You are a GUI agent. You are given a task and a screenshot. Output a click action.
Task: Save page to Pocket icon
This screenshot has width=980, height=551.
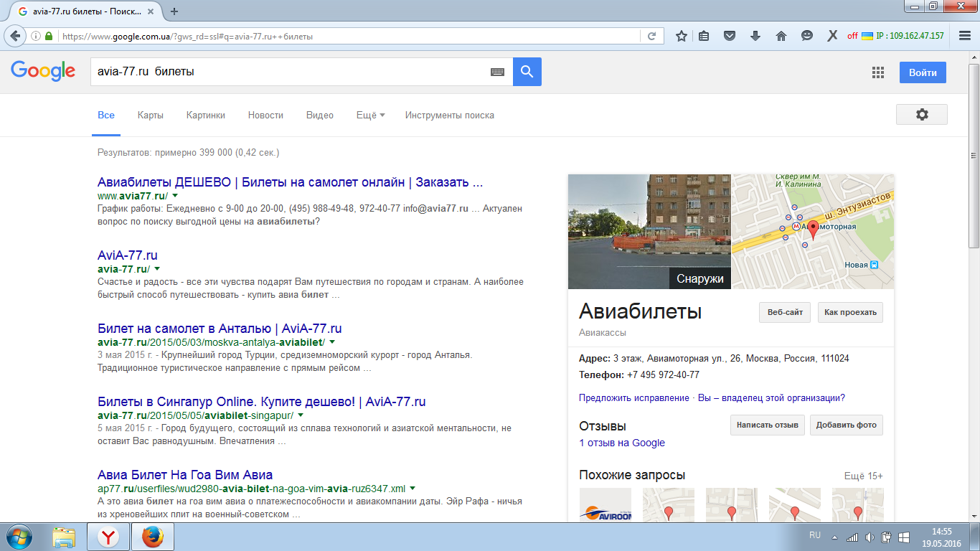730,36
